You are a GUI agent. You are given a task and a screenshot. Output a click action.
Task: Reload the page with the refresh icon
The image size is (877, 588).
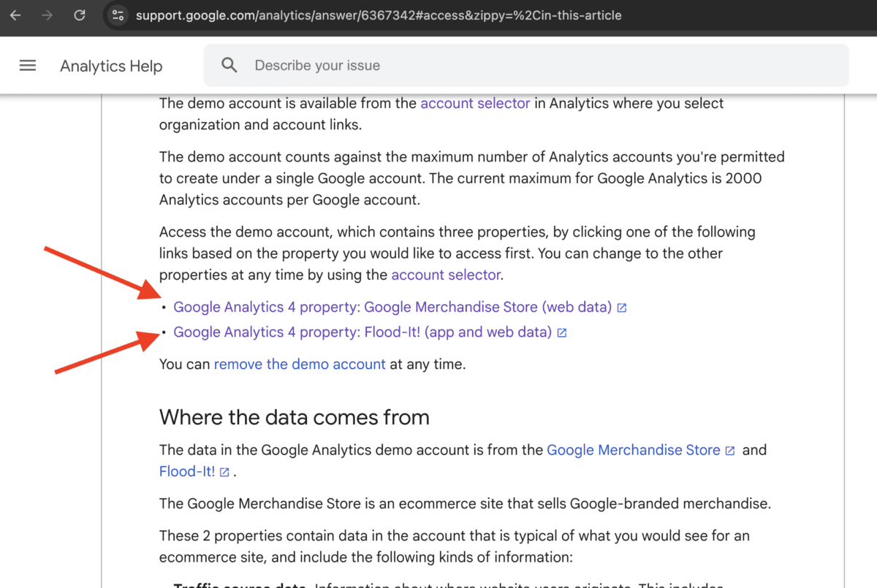80,15
